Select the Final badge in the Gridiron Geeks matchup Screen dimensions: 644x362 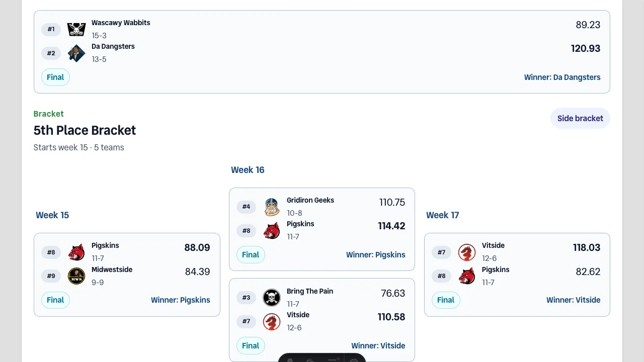tap(251, 255)
